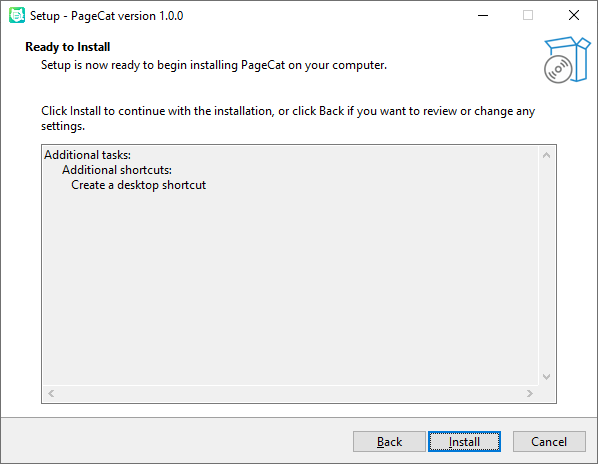
Task: Click the summary box up scroll arrow
Action: [546, 155]
